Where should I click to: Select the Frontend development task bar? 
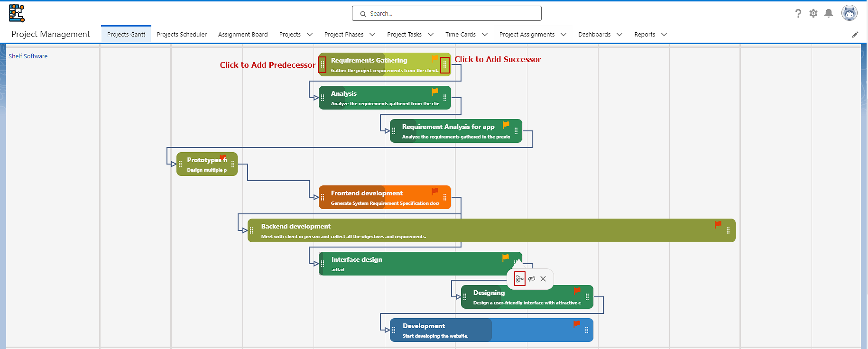point(379,197)
